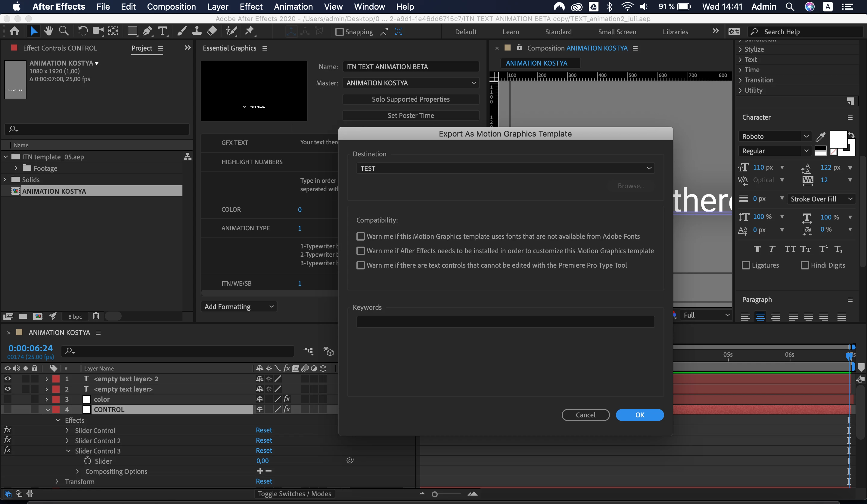Check the Premiere Pro Type Tool warning
The height and width of the screenshot is (504, 867).
pyautogui.click(x=360, y=265)
